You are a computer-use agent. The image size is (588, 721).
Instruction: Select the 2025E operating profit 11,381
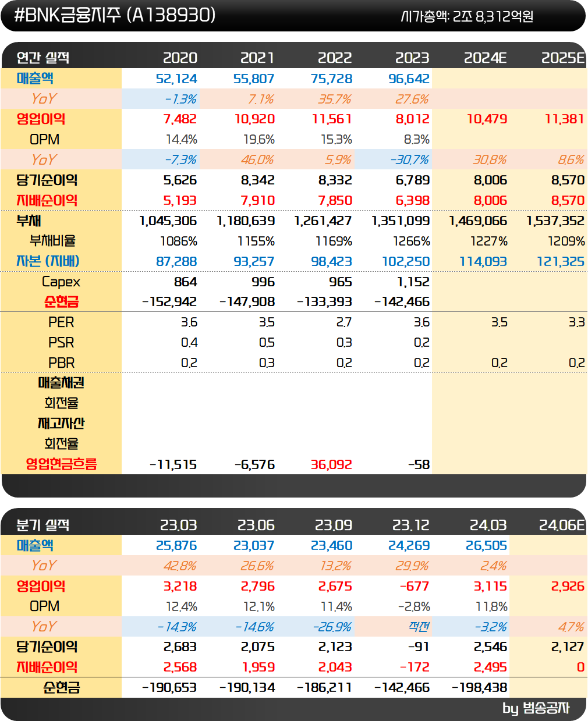[564, 119]
